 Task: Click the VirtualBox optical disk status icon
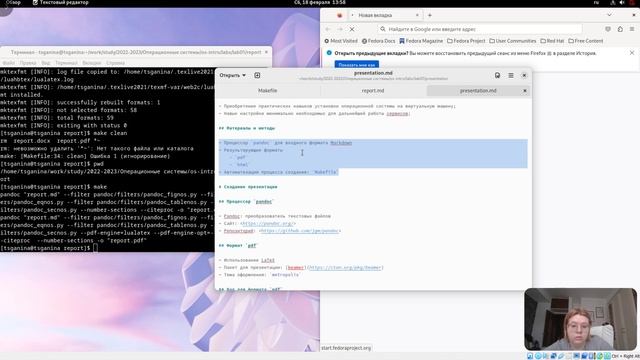(538, 356)
